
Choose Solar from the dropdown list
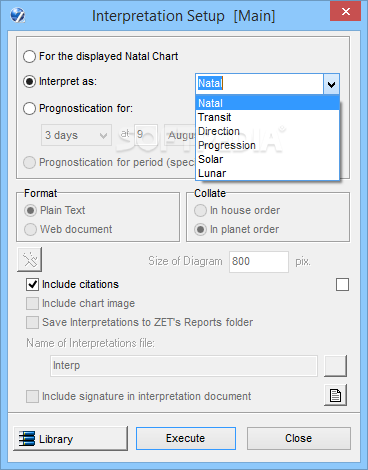[x=268, y=159]
